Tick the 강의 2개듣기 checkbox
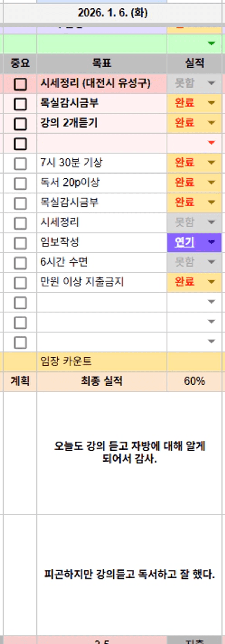The image size is (225, 644). pos(20,124)
